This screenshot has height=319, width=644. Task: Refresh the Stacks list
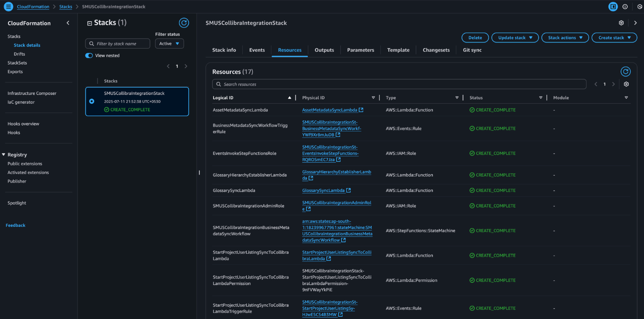point(183,23)
